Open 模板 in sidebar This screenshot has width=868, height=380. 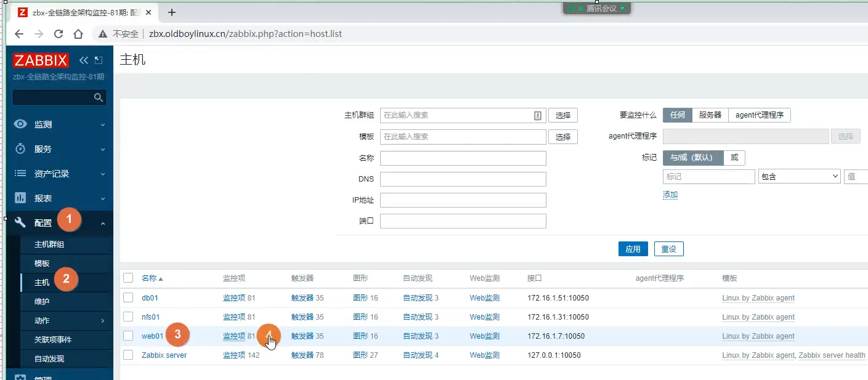[x=42, y=264]
